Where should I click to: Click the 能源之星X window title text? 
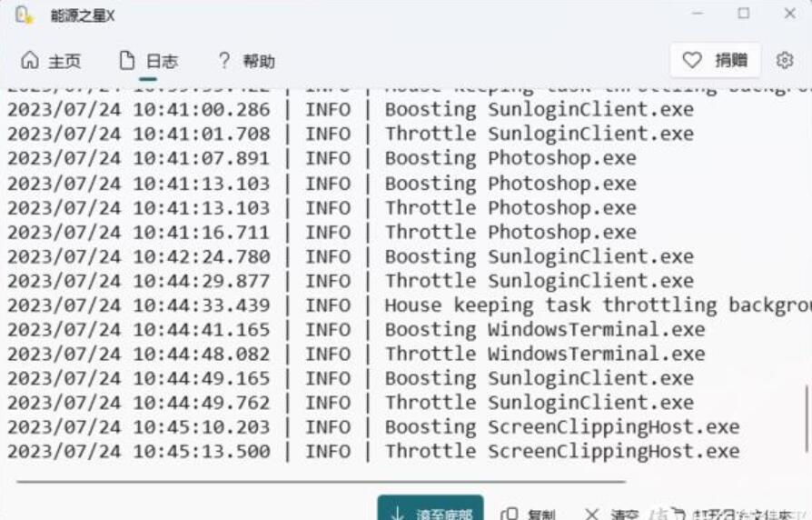click(83, 15)
